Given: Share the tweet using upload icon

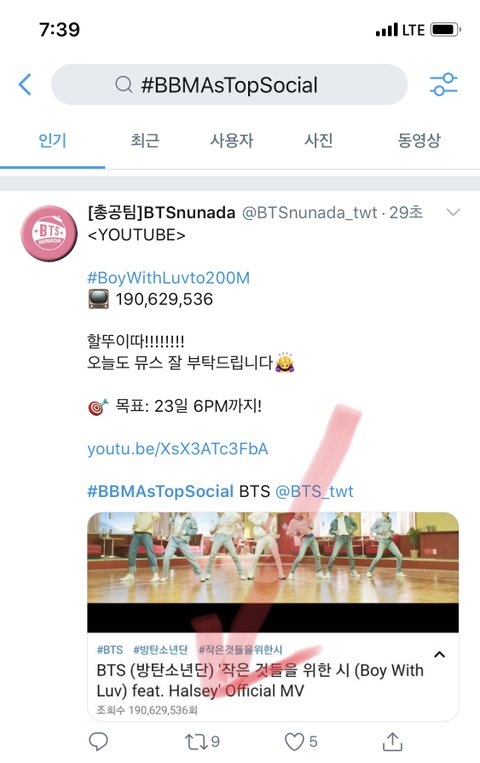Looking at the screenshot, I should (x=392, y=741).
